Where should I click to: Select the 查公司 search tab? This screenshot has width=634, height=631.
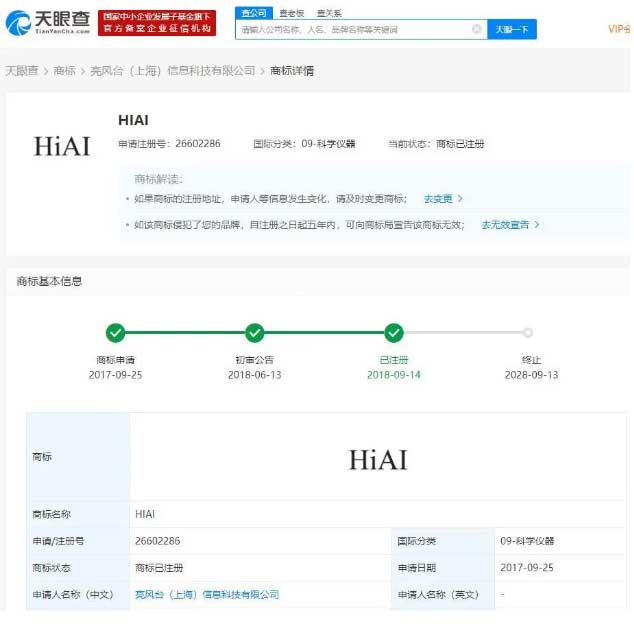pos(254,13)
